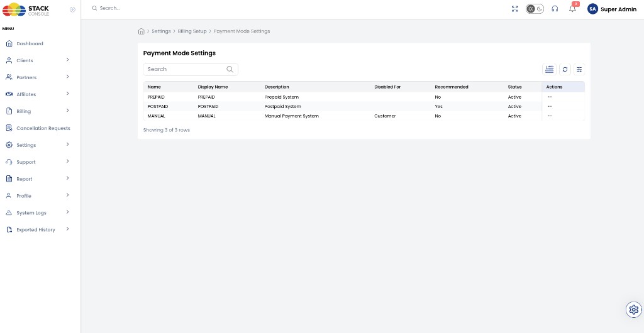Select the Prepaid System description cell

click(x=282, y=97)
